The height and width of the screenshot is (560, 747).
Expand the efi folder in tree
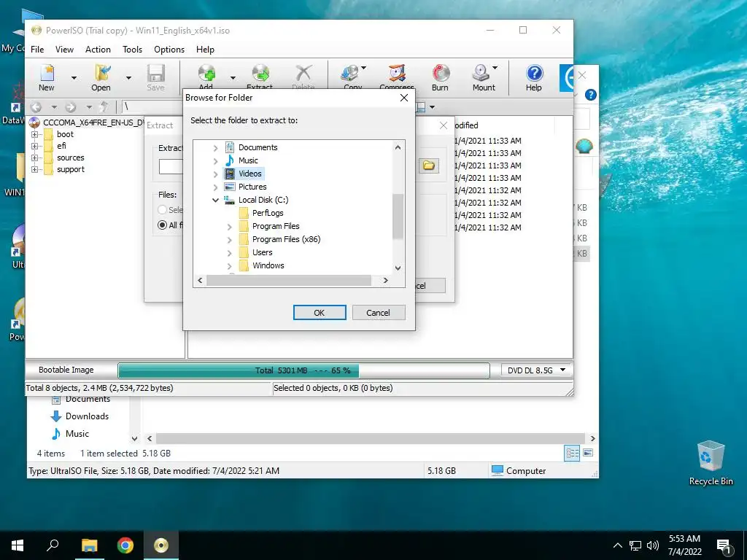[34, 146]
